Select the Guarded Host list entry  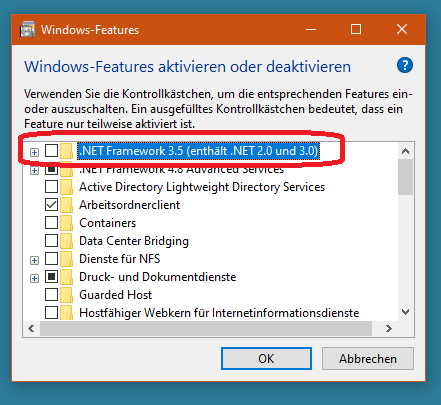click(x=115, y=295)
